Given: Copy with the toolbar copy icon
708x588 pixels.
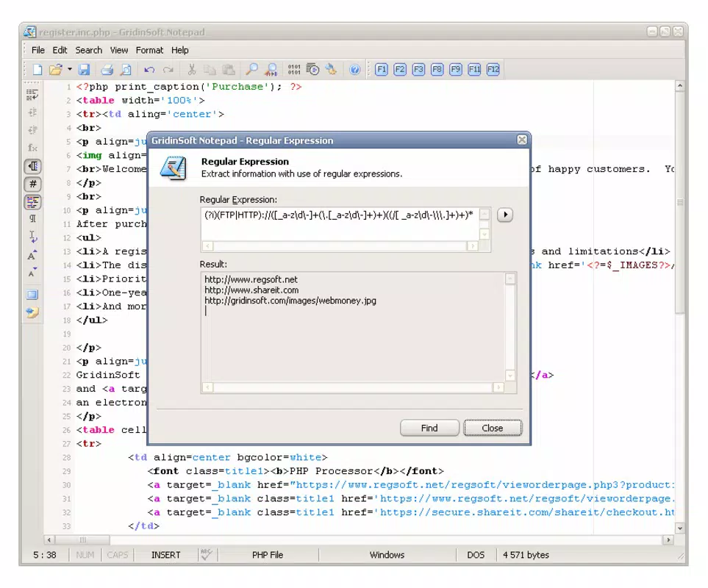Looking at the screenshot, I should 210,70.
